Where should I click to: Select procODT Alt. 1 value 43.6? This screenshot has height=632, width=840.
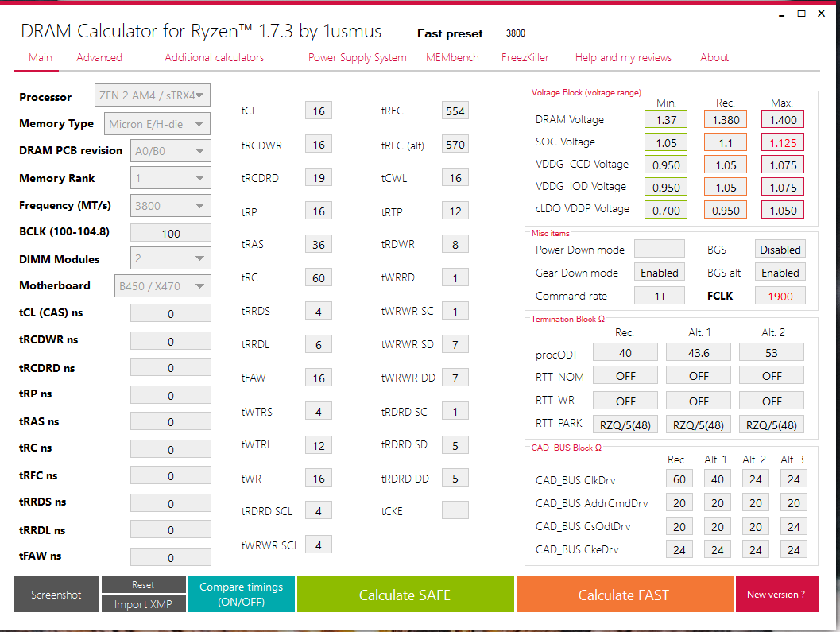pos(699,353)
